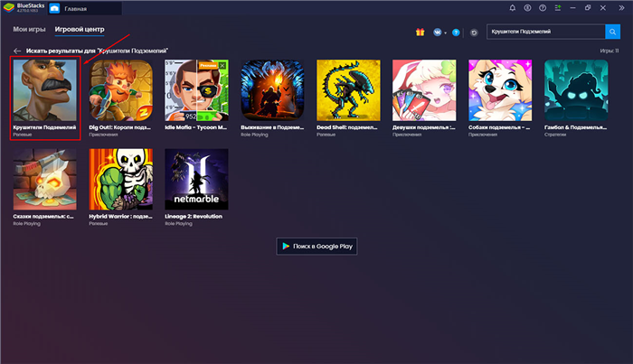The image size is (633, 364).
Task: Open help icon in title bar
Action: coord(543,7)
